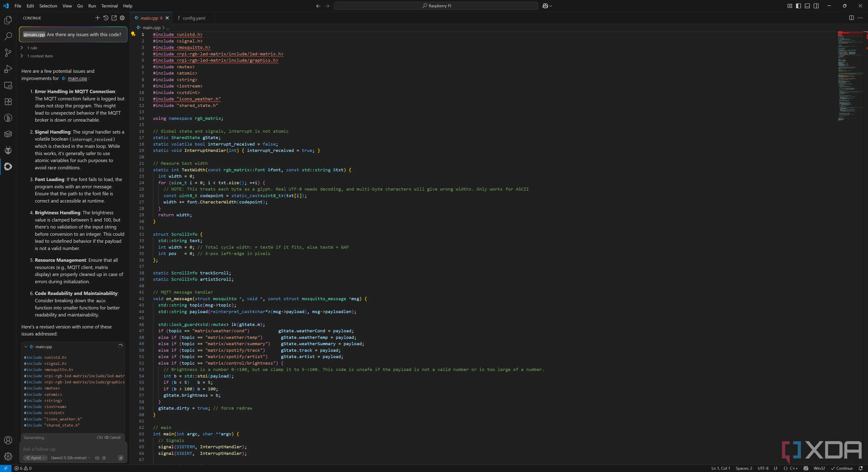Open the Explorer view in activity bar
The image size is (868, 472).
(x=8, y=20)
